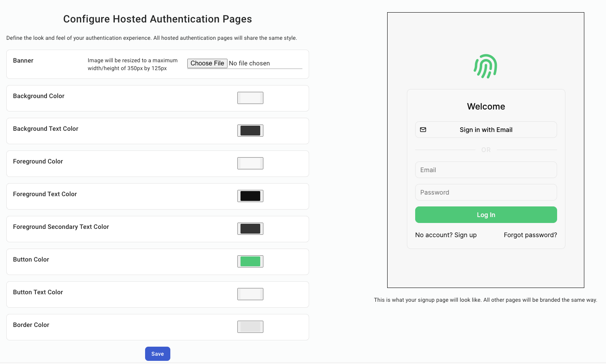The height and width of the screenshot is (364, 606).
Task: Focus the Email input field
Action: pos(486,170)
